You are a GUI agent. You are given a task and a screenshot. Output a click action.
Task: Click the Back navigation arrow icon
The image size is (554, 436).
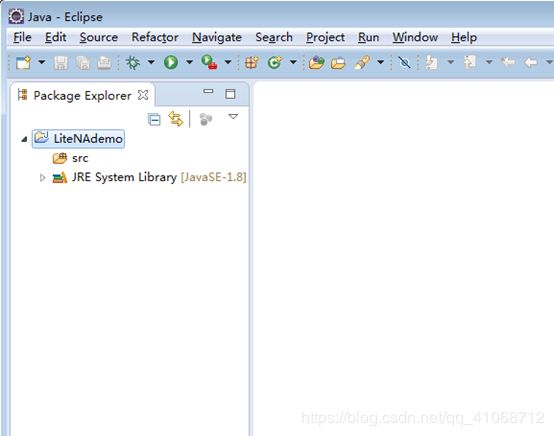coord(531,63)
